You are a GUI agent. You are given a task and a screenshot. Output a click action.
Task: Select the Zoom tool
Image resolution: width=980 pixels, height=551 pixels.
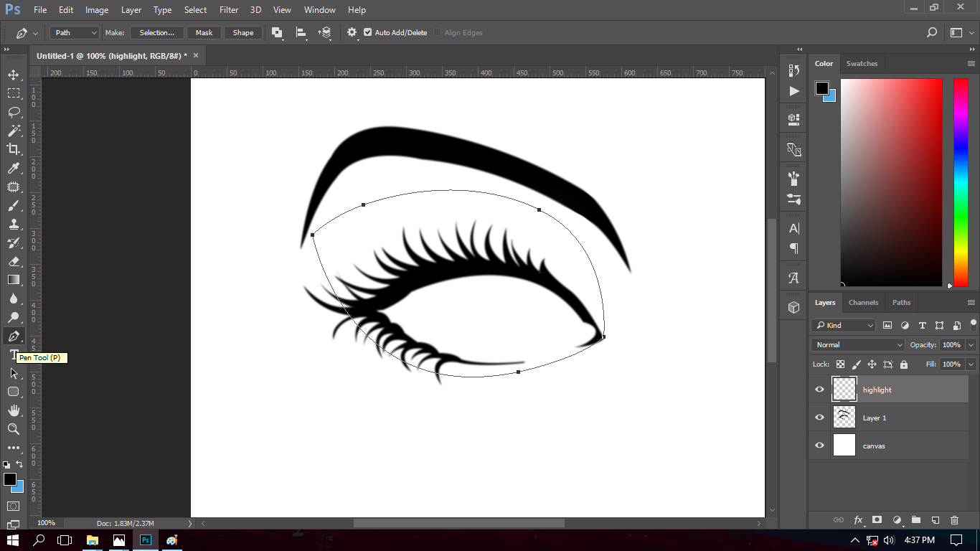point(13,429)
